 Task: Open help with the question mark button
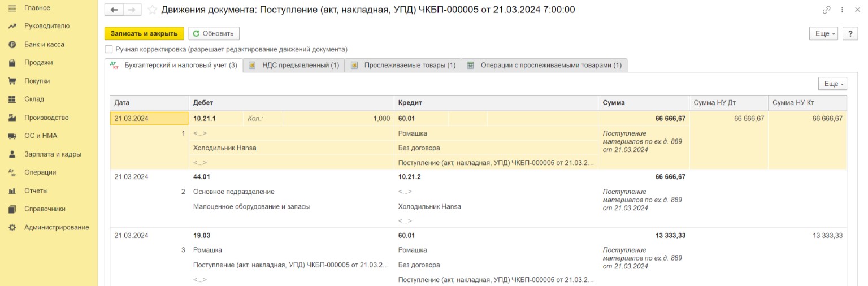click(850, 33)
